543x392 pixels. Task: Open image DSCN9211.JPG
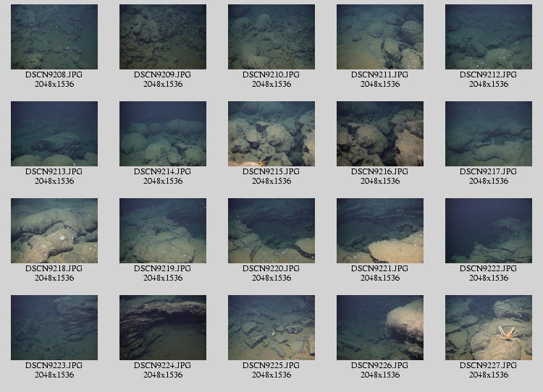pos(380,37)
